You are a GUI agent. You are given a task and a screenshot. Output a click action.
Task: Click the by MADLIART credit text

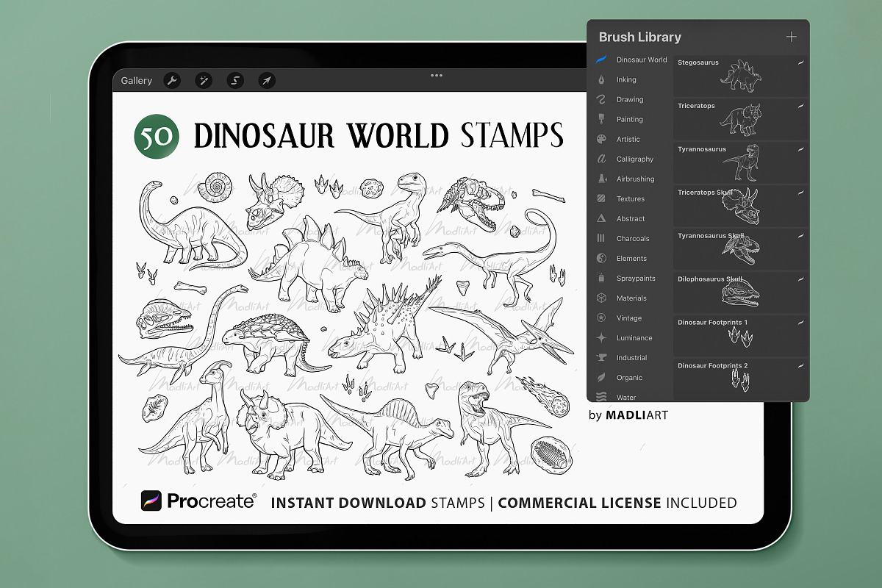coord(628,415)
